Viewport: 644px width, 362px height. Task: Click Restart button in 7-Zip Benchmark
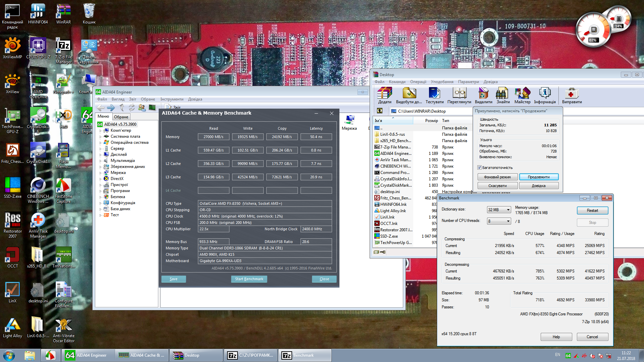[592, 210]
